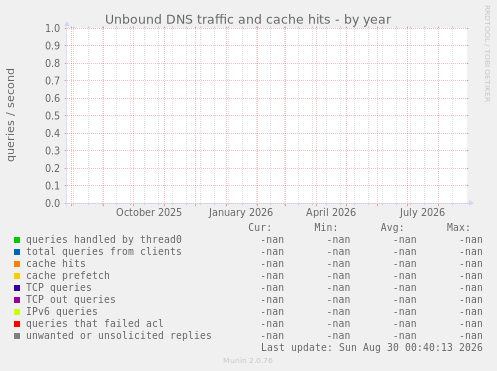Click the purple TCP out queries swatch
Screen dimensions: 497x371
pyautogui.click(x=17, y=300)
